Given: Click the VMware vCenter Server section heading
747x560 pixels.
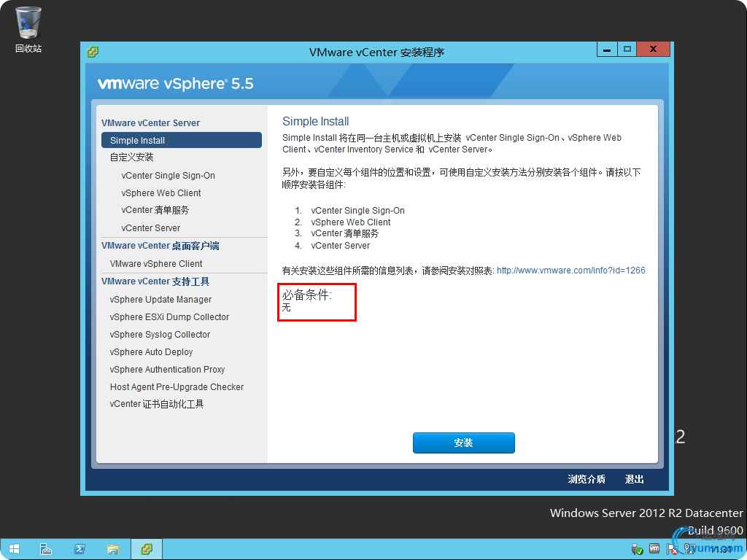Looking at the screenshot, I should point(150,122).
